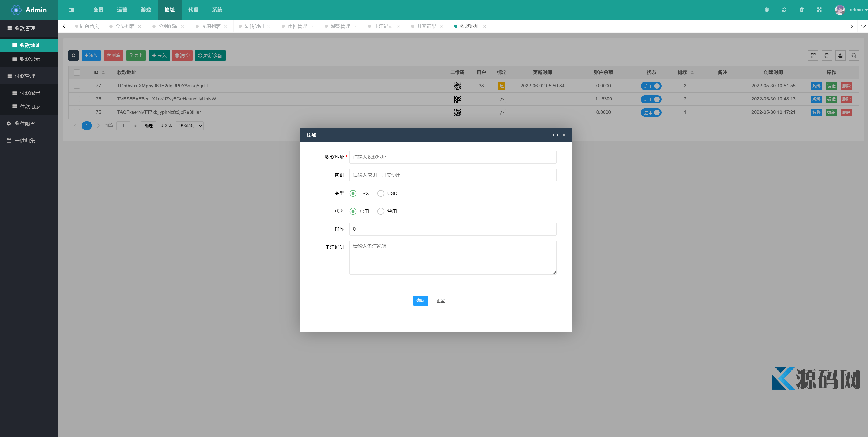The height and width of the screenshot is (437, 868).
Task: Open the 15 条/页 page size dropdown
Action: (x=190, y=126)
